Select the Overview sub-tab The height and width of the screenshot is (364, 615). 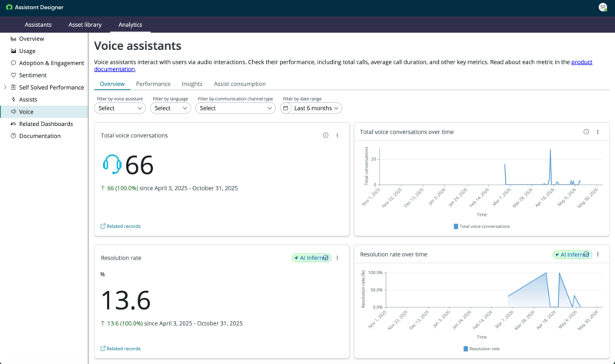[x=112, y=84]
